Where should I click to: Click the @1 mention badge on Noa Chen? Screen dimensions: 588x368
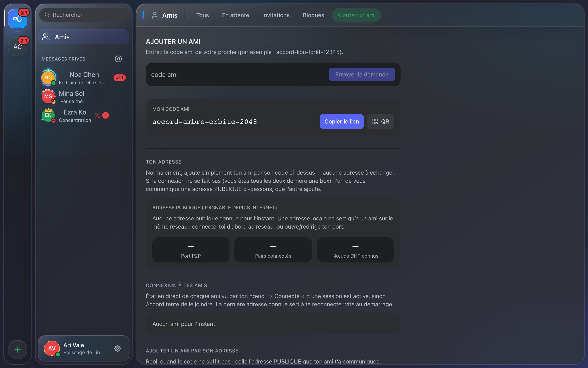point(120,78)
